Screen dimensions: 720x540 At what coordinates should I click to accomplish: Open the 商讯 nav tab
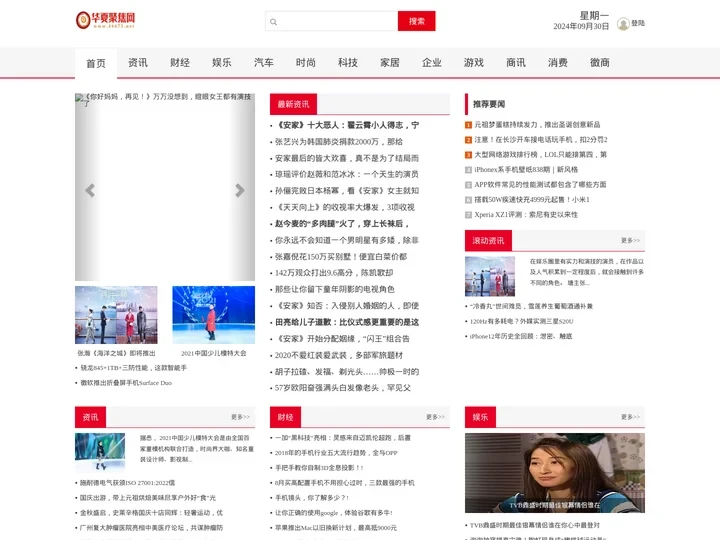(516, 62)
